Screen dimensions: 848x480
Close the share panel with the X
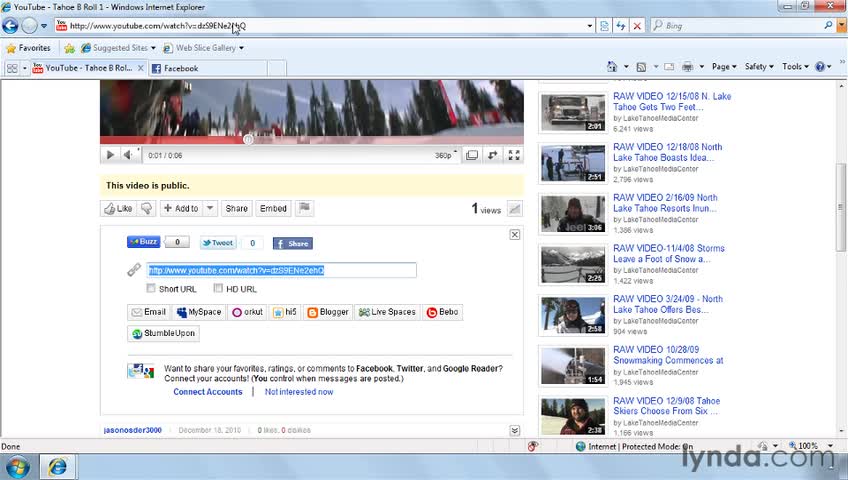(515, 235)
